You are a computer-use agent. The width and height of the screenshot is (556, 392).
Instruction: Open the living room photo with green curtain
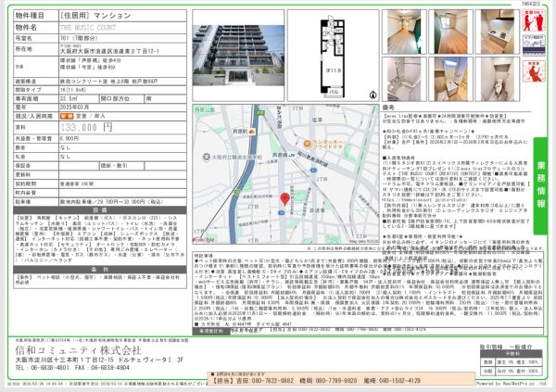(x=404, y=32)
